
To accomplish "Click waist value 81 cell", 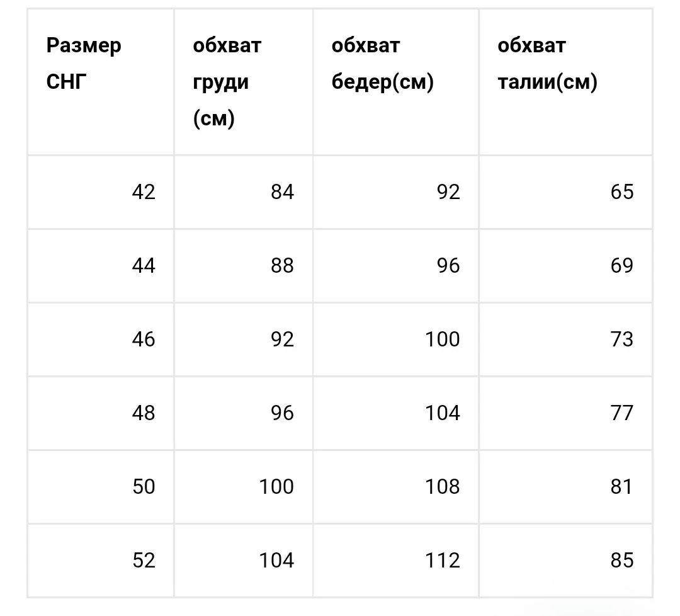I will click(x=565, y=487).
